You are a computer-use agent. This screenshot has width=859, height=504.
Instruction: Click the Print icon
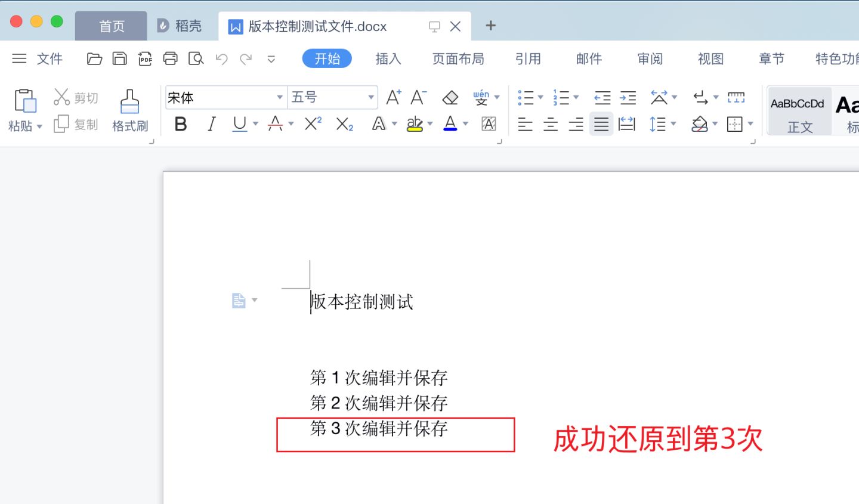click(x=171, y=59)
